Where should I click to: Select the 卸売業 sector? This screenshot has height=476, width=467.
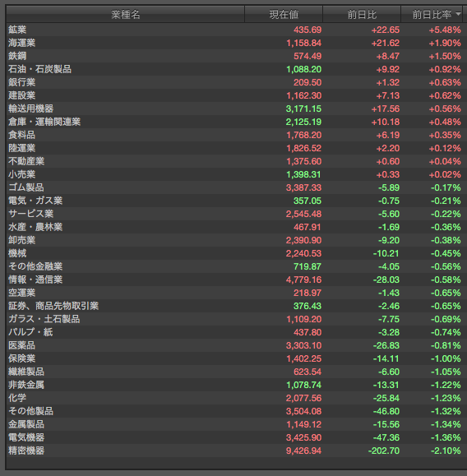click(x=22, y=240)
